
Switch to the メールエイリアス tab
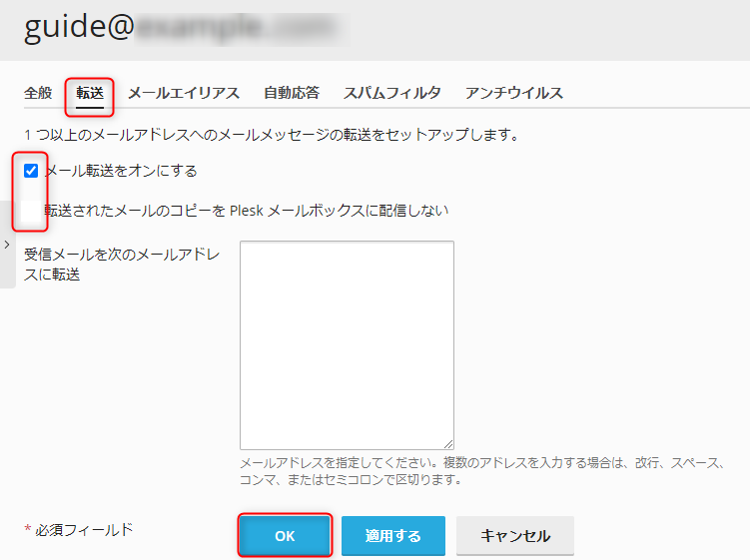point(184,93)
